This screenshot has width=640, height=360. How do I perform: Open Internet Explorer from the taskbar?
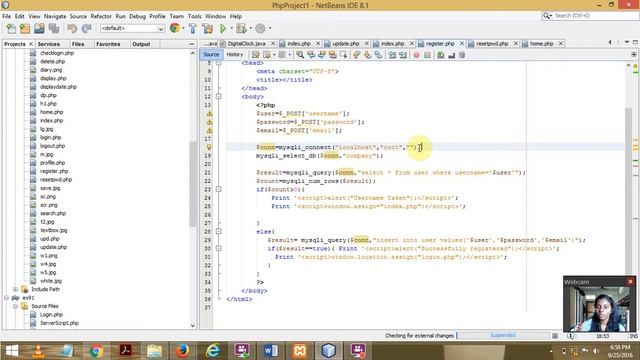[212, 351]
